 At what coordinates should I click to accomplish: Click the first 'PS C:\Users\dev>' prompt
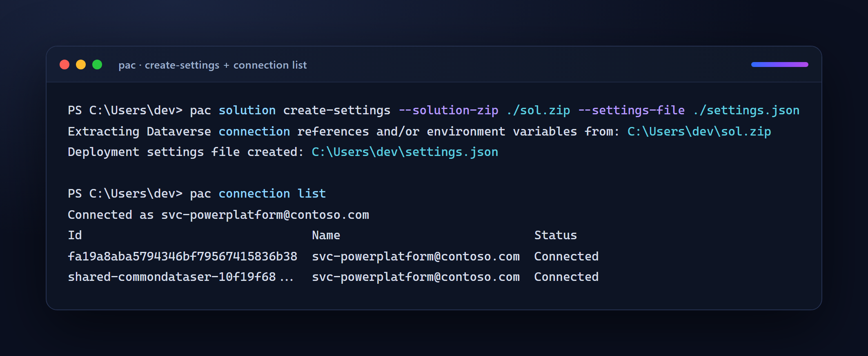pyautogui.click(x=125, y=110)
